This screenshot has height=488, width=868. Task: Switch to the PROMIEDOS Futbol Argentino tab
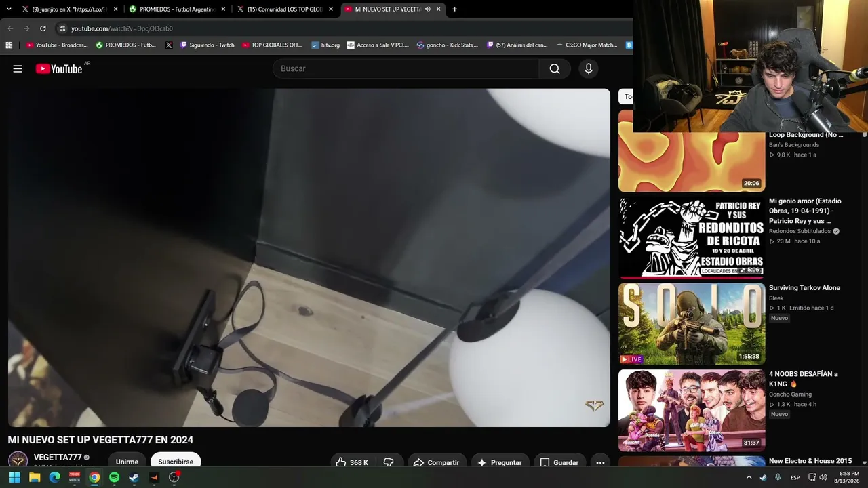click(x=177, y=9)
